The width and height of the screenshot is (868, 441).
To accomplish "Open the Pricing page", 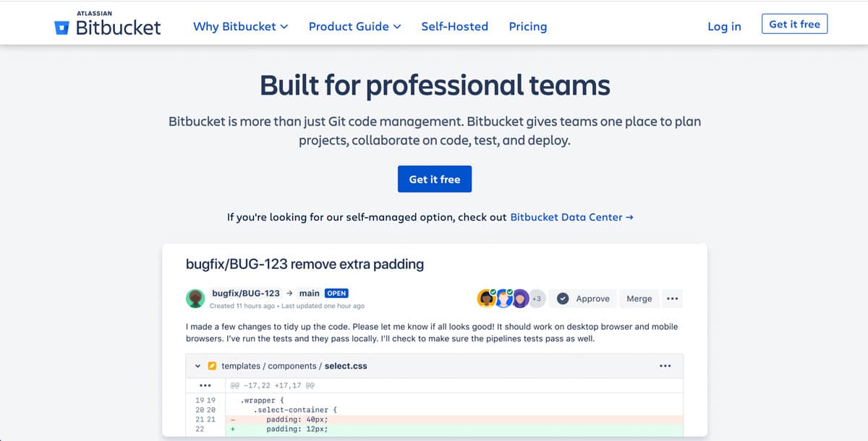I will pyautogui.click(x=528, y=26).
